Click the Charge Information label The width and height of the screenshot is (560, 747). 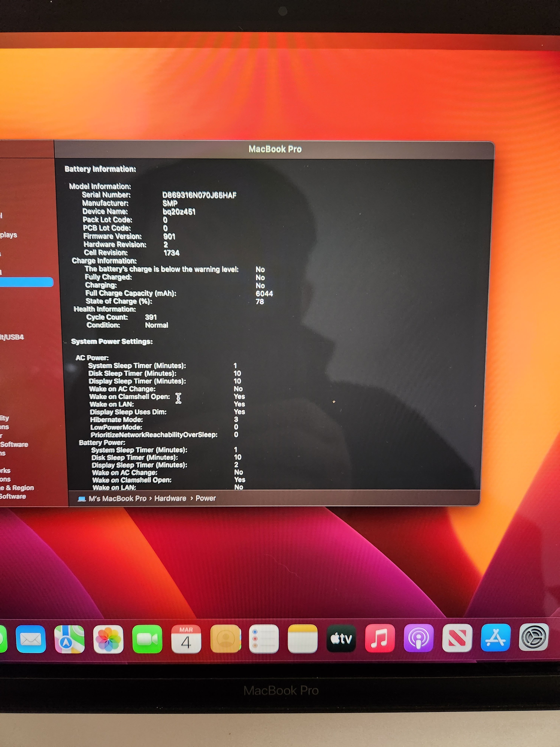pos(104,261)
